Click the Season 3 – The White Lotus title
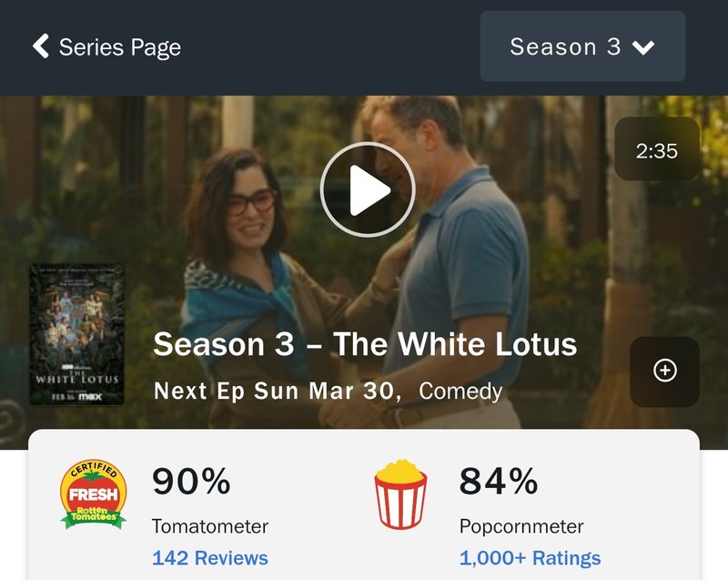728x580 pixels. pos(365,344)
